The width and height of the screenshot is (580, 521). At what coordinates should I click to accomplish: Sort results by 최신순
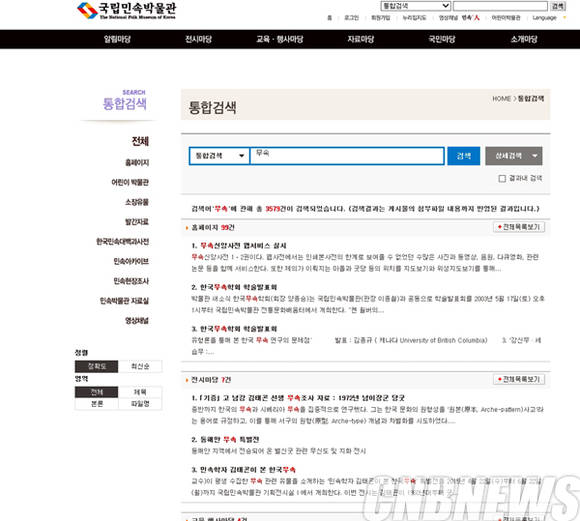[140, 366]
